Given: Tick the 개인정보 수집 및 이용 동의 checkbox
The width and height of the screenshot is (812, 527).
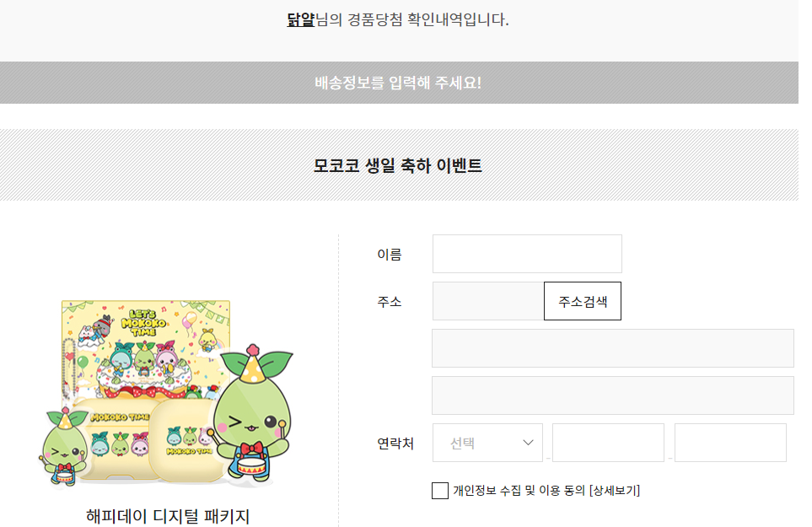Looking at the screenshot, I should point(439,491).
